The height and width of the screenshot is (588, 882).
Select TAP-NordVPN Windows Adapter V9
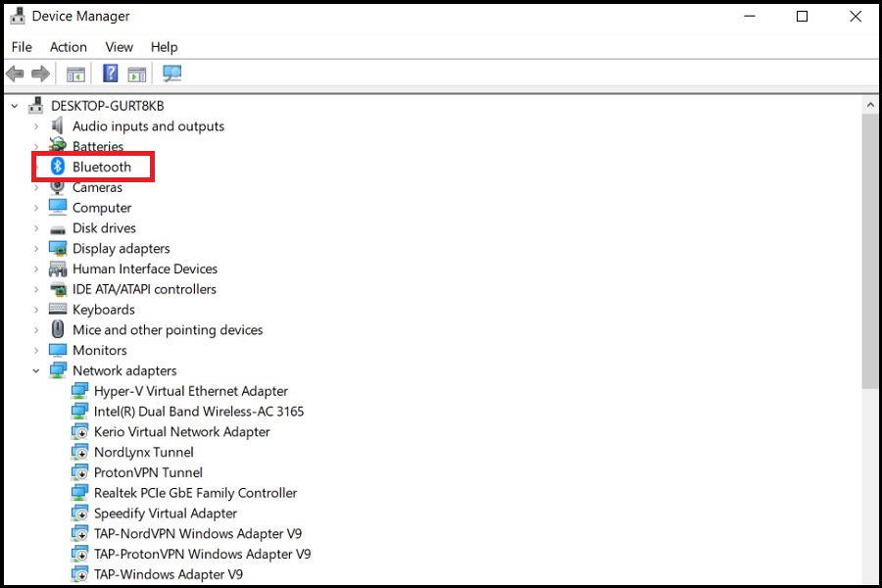[197, 533]
